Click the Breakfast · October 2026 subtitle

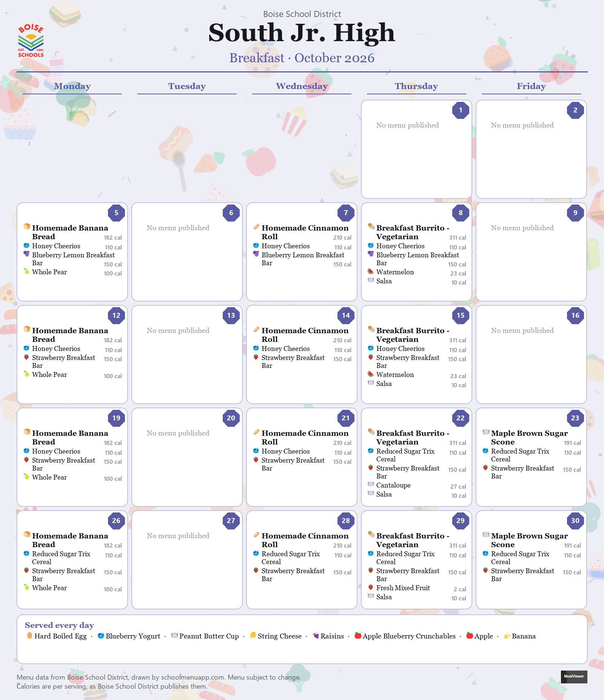302,58
